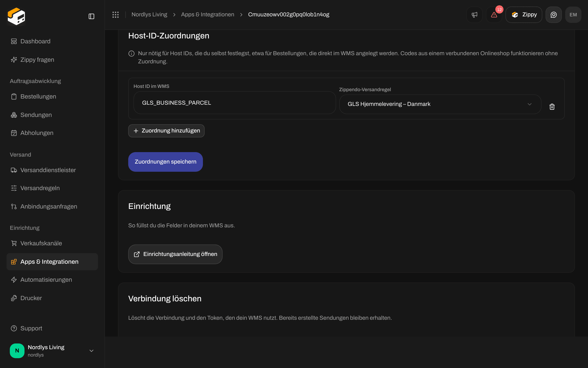Open Support in the sidebar
This screenshot has height=368, width=588.
[52, 328]
